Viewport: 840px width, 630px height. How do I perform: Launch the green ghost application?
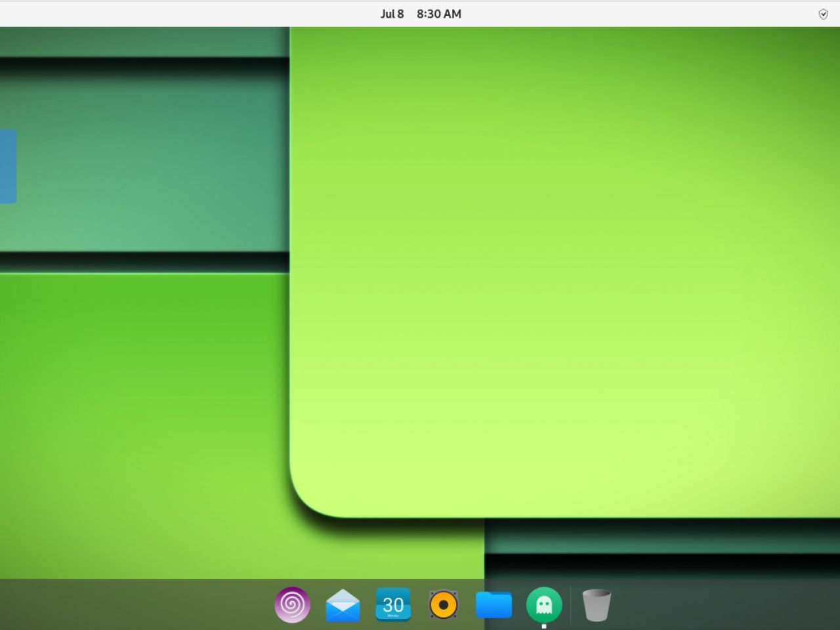click(545, 604)
